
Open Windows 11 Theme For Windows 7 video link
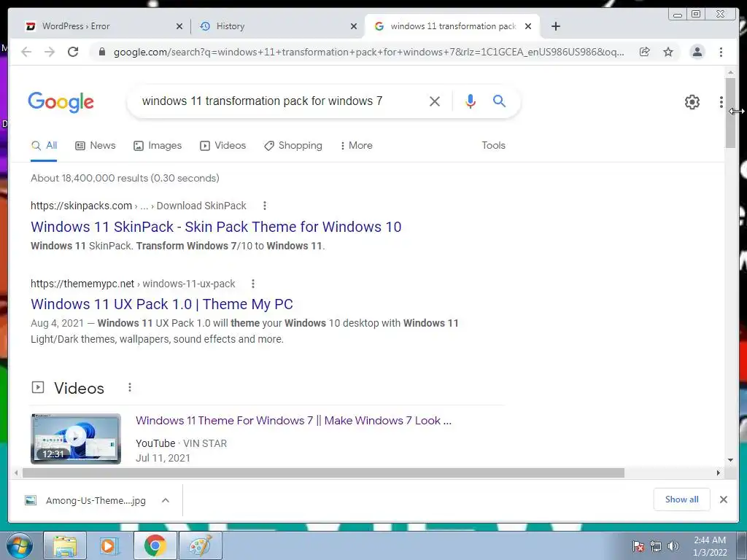pos(293,421)
